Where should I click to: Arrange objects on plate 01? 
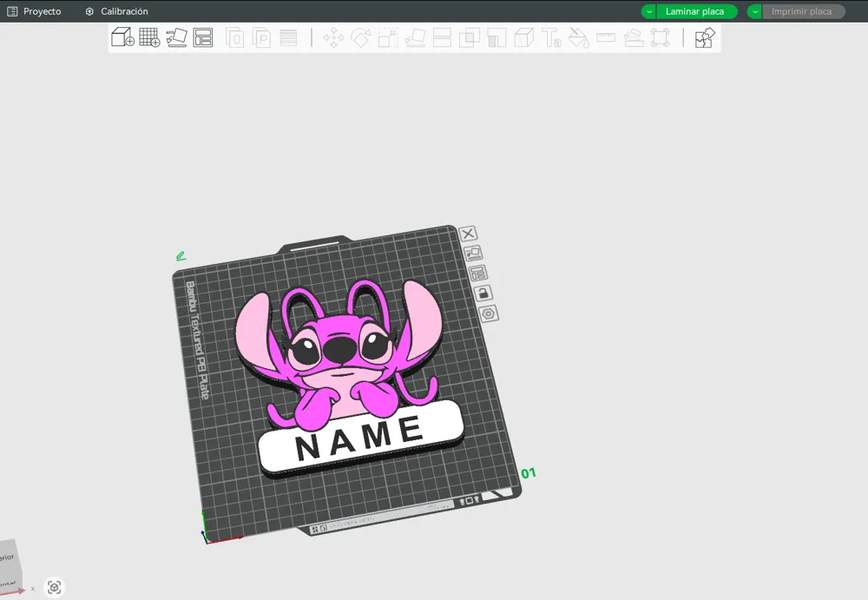coord(478,274)
